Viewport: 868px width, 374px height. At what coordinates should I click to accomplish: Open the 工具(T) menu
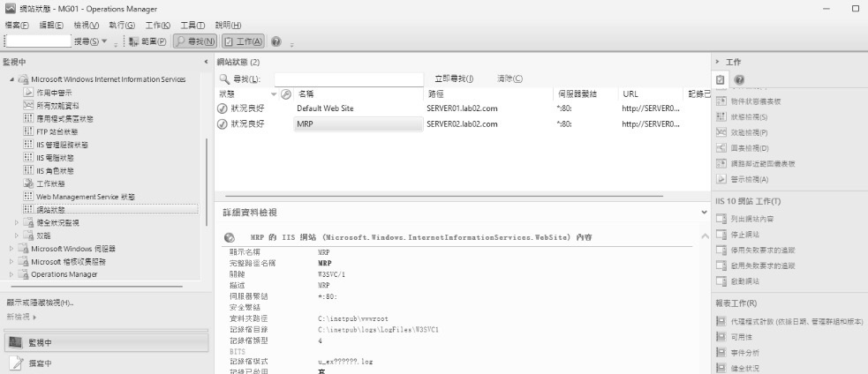(x=192, y=25)
